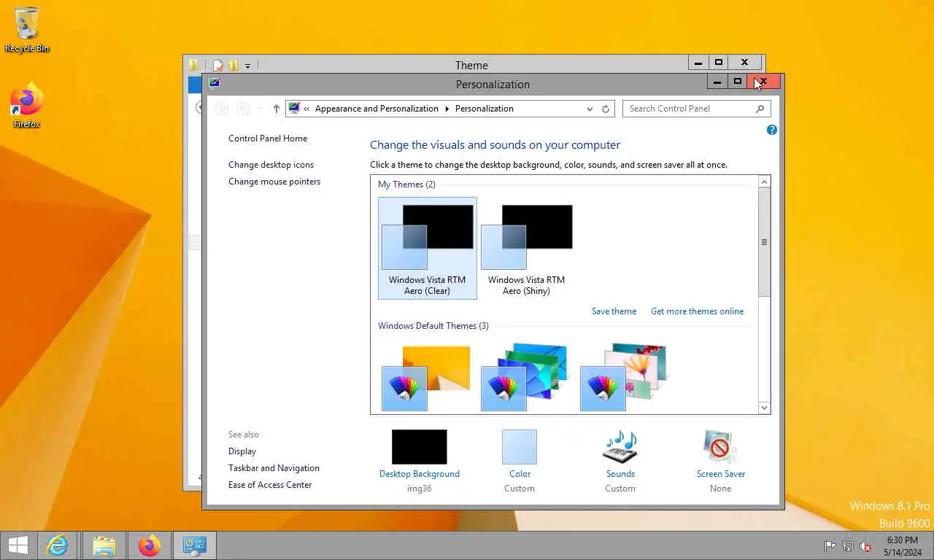Click the Personalization breadcrumb segment
This screenshot has height=560, width=934.
click(485, 109)
